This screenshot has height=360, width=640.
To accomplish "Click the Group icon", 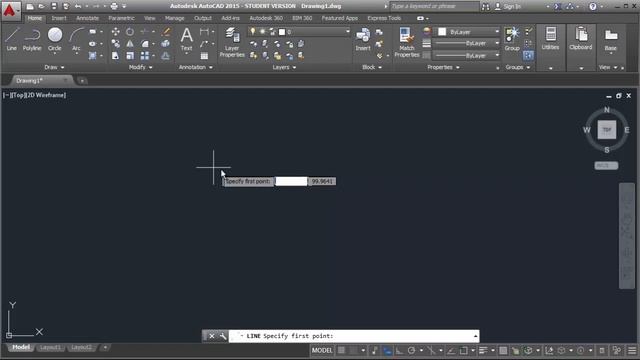I will (512, 39).
